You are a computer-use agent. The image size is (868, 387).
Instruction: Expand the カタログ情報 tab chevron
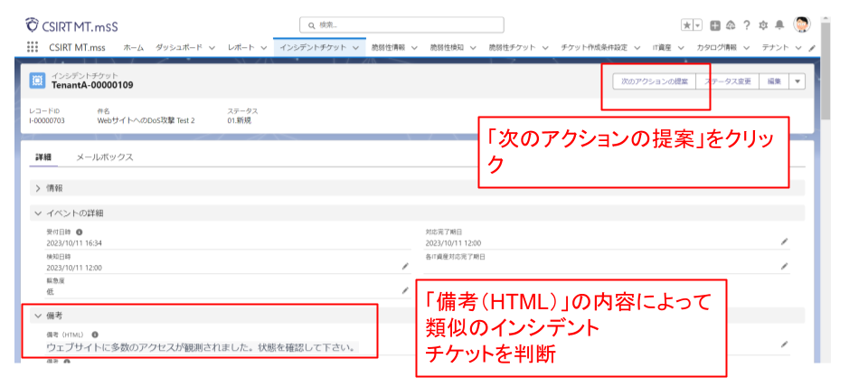(747, 48)
